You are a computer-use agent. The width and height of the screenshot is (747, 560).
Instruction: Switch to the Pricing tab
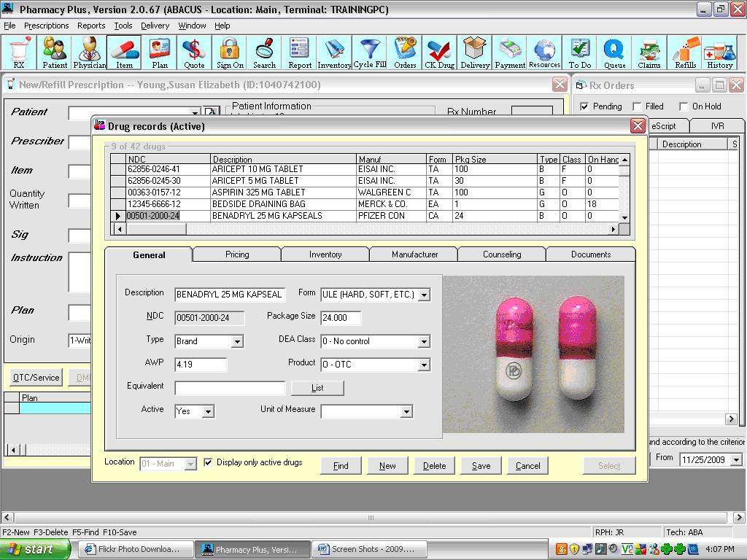[237, 254]
